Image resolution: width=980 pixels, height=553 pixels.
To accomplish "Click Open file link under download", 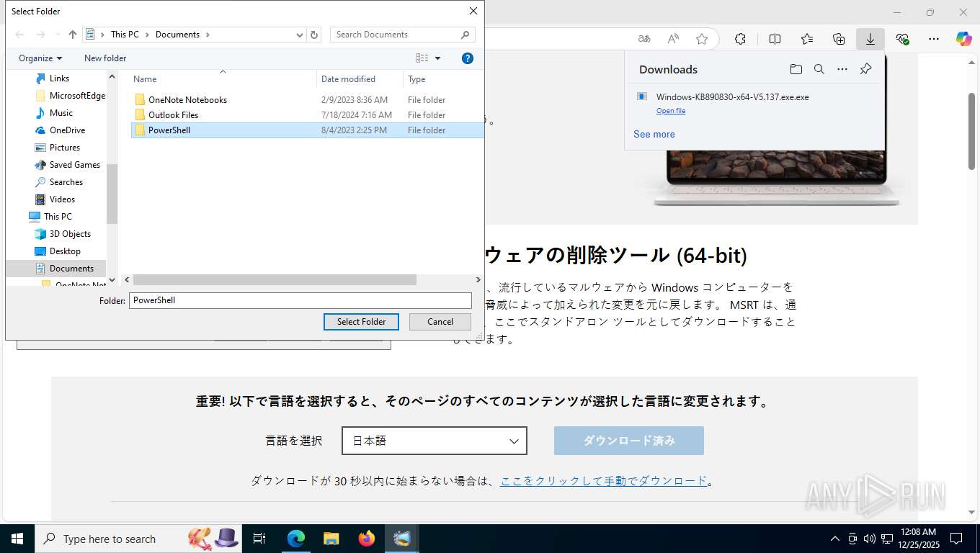I will tap(671, 111).
